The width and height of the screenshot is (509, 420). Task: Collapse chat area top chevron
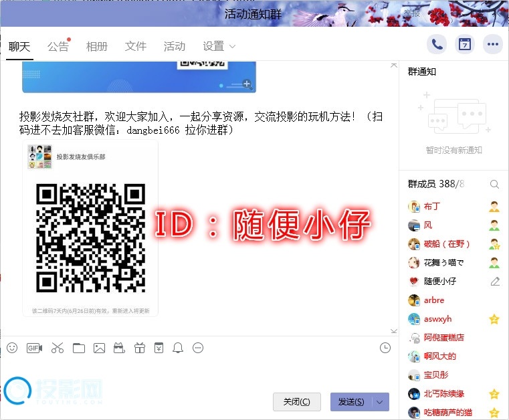[394, 66]
